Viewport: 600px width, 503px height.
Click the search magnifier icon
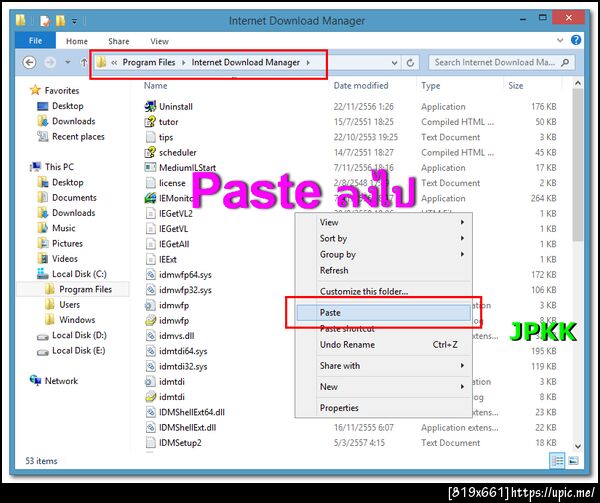(565, 62)
